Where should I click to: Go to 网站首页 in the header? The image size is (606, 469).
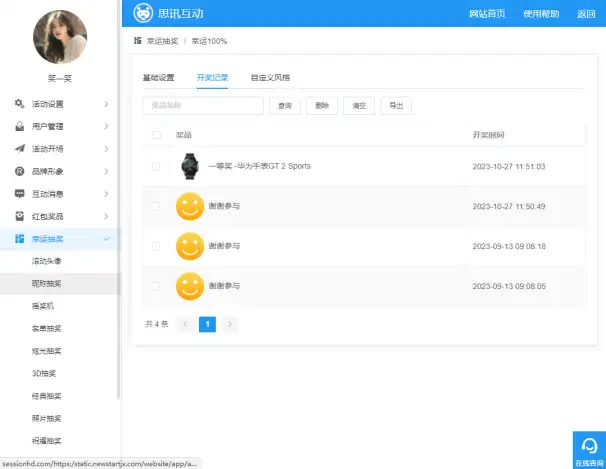pos(487,14)
